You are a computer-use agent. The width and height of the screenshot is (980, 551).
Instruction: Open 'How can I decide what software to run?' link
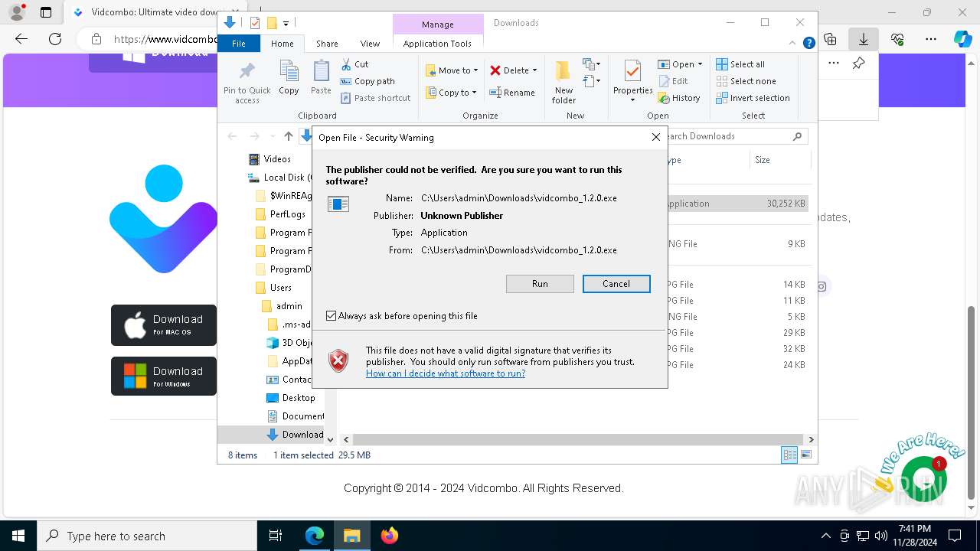(x=446, y=373)
